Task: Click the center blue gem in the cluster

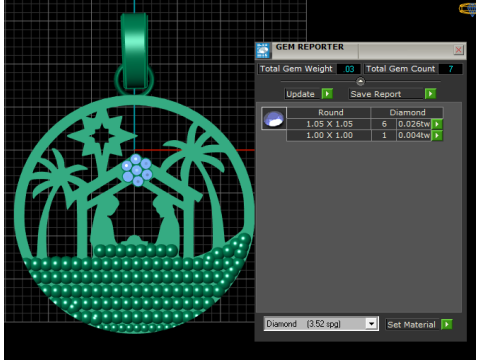Action: pos(136,170)
